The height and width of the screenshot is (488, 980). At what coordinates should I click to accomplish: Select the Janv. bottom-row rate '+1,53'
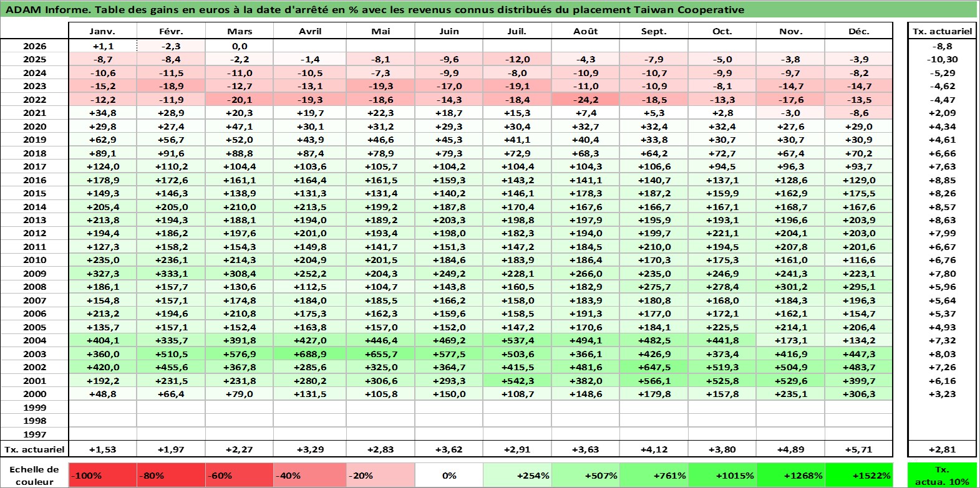(x=102, y=449)
